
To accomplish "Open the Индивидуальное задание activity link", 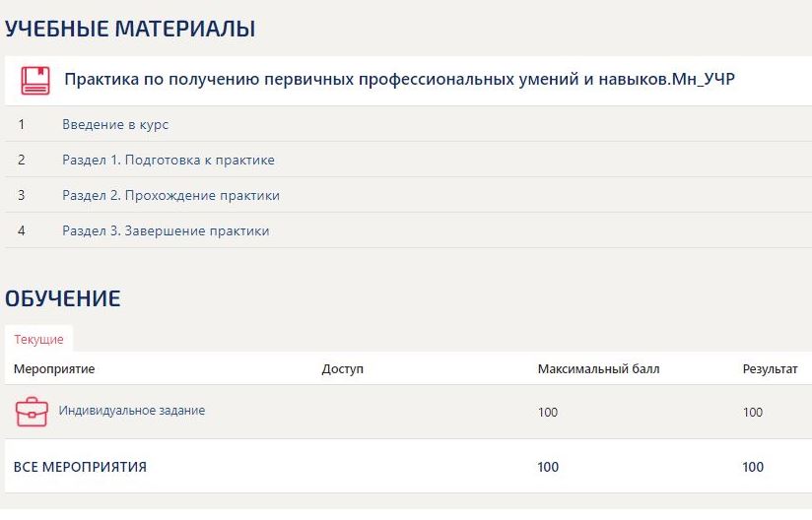I will tap(132, 411).
